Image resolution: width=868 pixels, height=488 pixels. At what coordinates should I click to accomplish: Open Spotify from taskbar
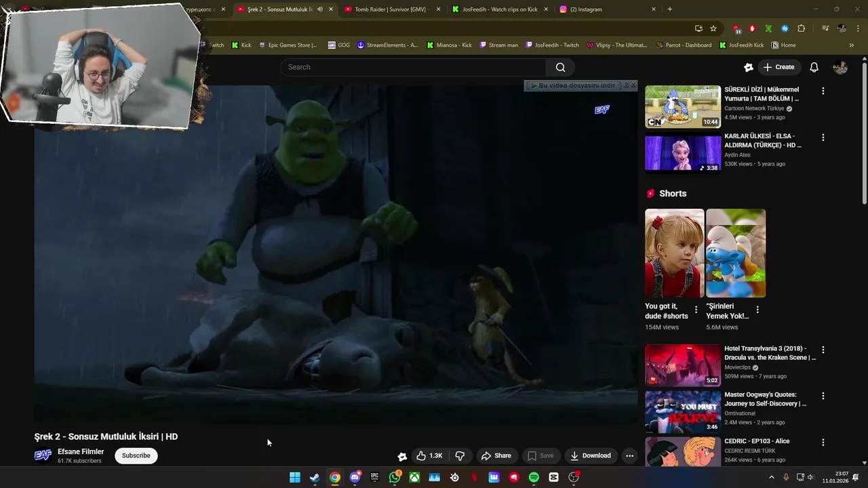[x=534, y=477]
